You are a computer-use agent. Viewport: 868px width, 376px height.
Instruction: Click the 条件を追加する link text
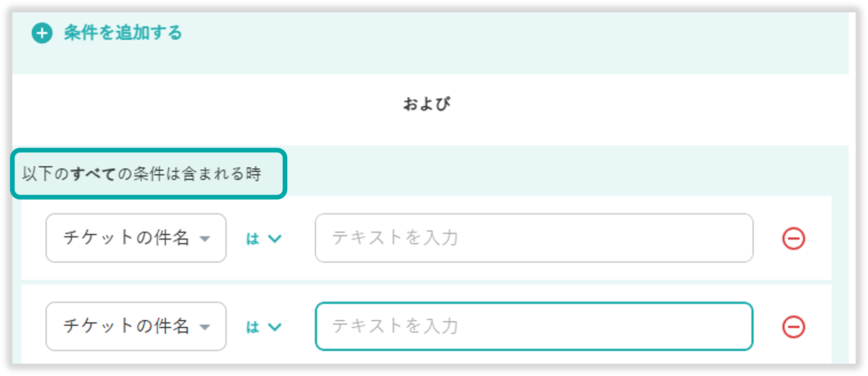(x=123, y=33)
